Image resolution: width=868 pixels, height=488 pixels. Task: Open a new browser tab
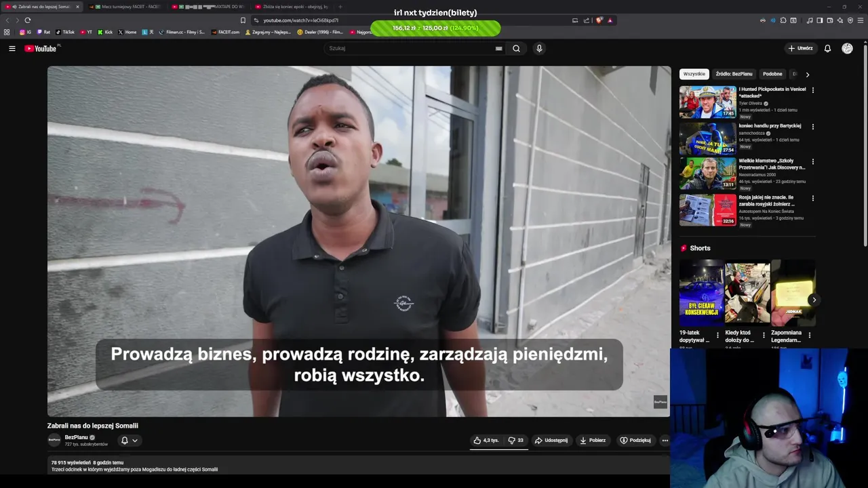click(x=340, y=7)
